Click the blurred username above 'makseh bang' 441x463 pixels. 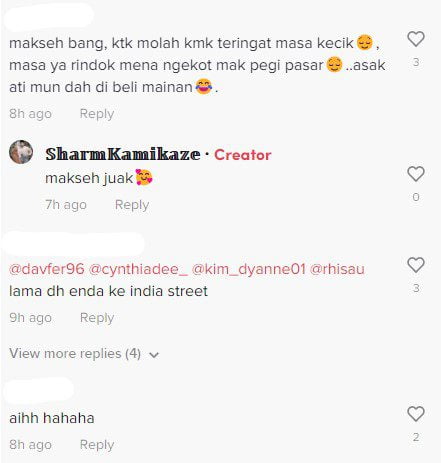tap(49, 16)
